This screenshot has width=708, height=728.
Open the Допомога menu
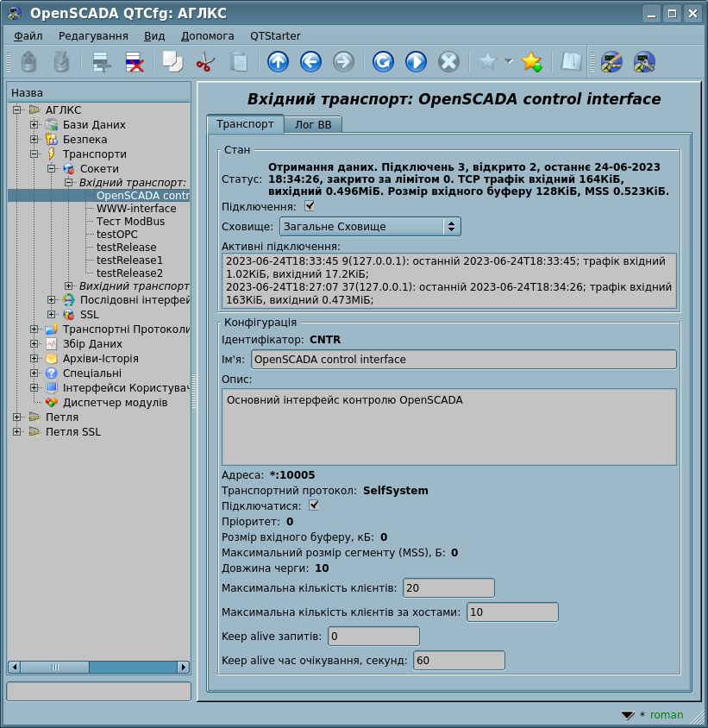[208, 35]
